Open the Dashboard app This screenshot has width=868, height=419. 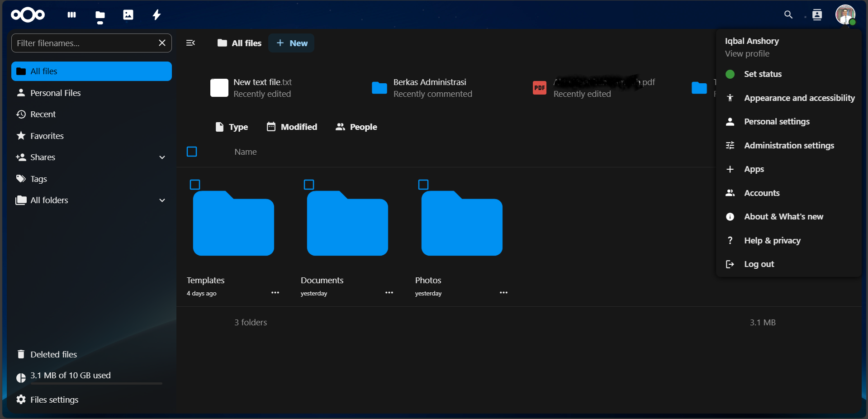[x=71, y=15]
